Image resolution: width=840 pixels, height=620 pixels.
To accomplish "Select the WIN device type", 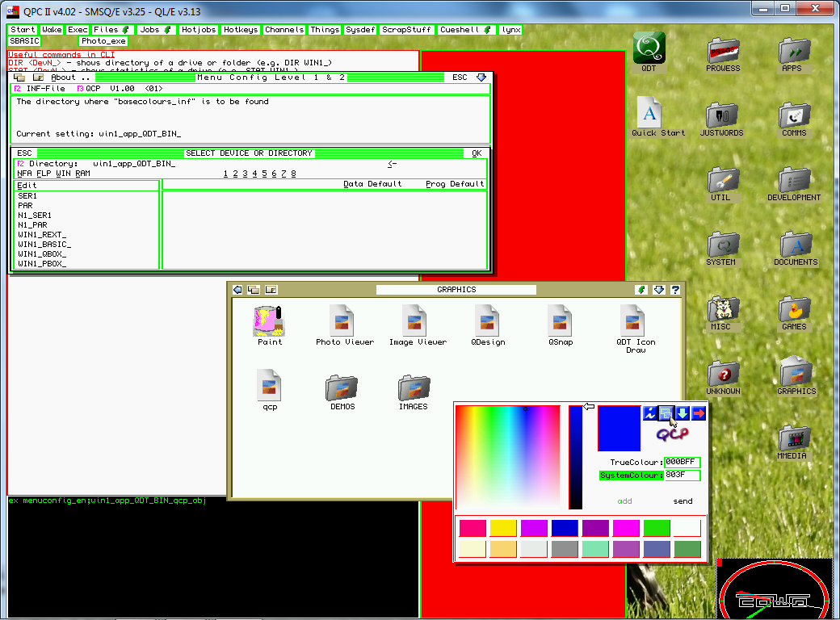I will pos(63,174).
